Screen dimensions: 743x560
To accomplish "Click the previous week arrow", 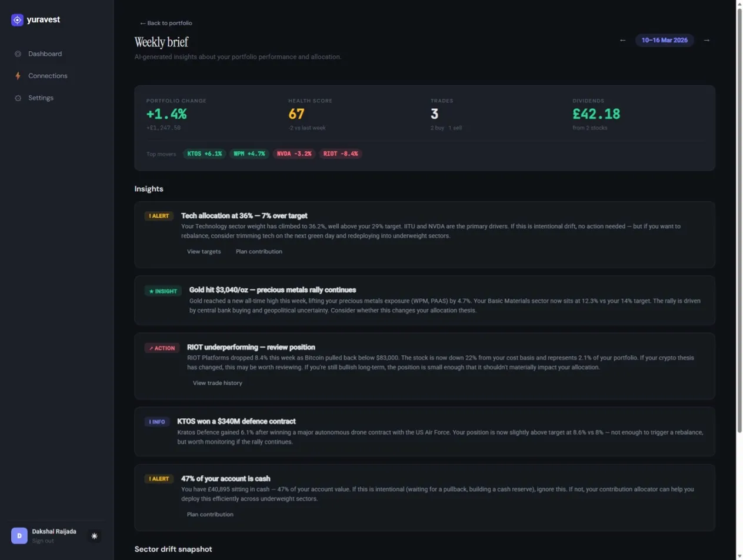I will coord(623,40).
